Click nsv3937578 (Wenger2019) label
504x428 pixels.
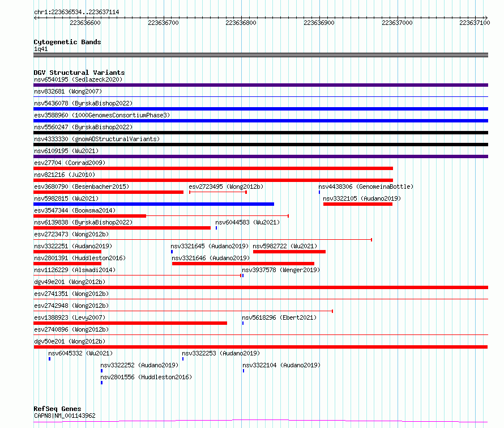pos(281,270)
